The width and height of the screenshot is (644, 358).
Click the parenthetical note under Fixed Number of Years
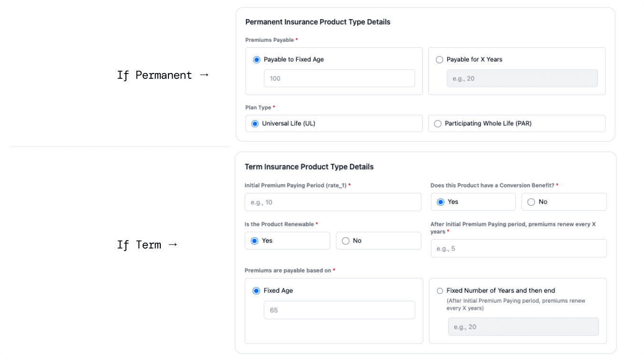(516, 305)
